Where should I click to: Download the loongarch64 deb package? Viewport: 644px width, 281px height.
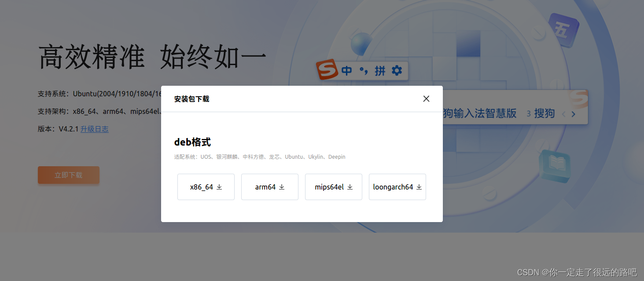[397, 187]
